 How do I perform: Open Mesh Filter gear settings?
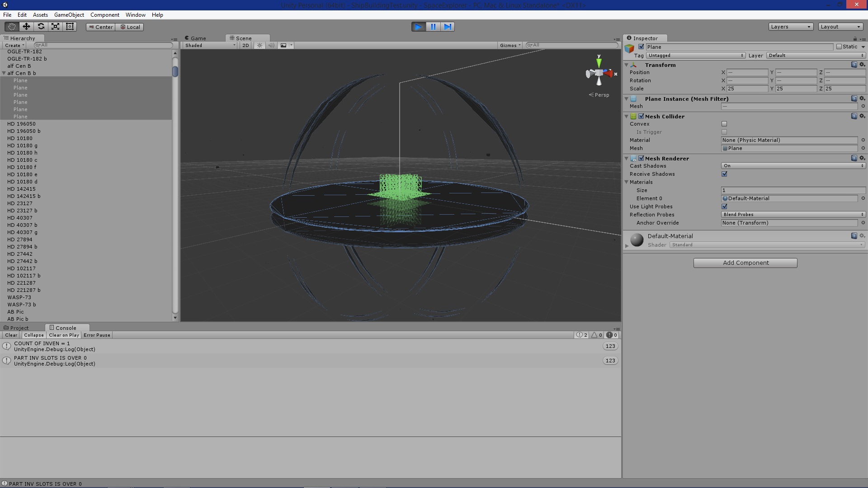(862, 99)
